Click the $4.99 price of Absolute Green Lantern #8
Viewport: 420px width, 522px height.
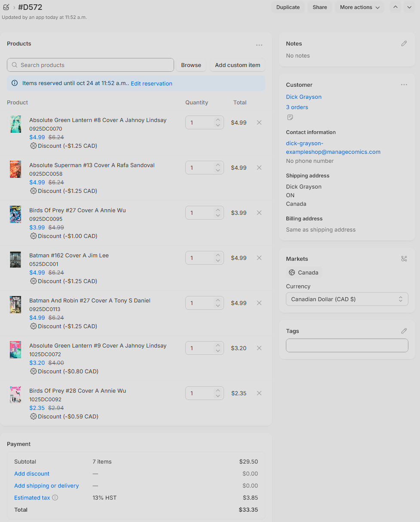pos(37,137)
